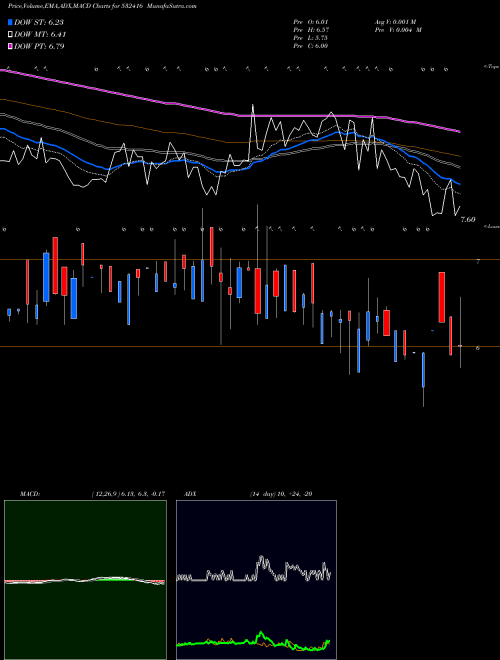Click the 'Pre O: 6.01' open value
Image resolution: width=500 pixels, height=660 pixels.
coord(311,21)
